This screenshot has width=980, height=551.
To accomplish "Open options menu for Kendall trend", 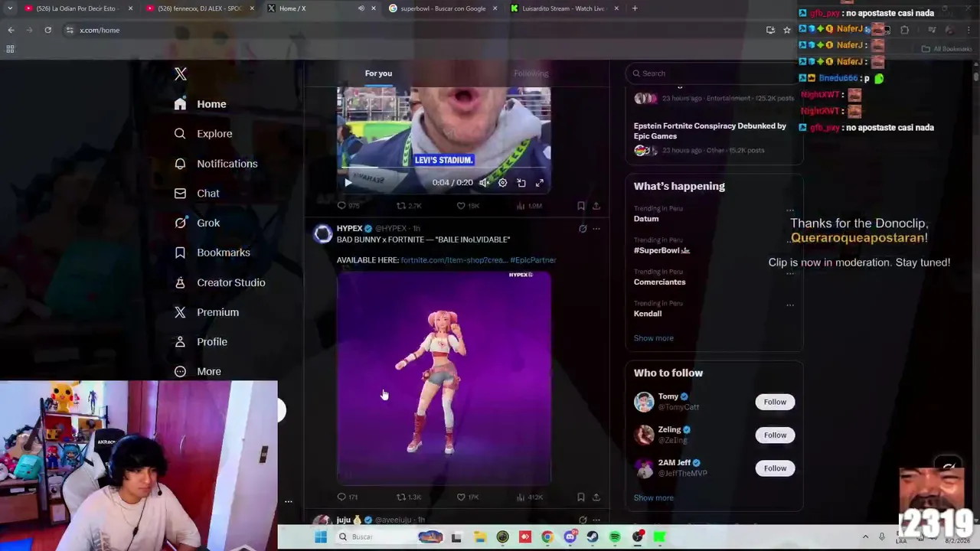I will pyautogui.click(x=790, y=305).
